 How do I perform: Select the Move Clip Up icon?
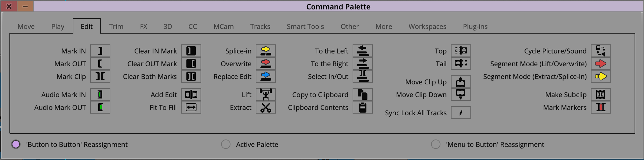tap(461, 82)
